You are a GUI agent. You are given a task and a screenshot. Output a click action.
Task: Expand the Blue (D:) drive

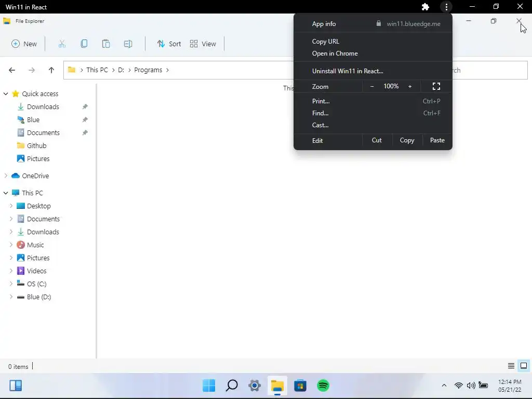click(x=11, y=297)
